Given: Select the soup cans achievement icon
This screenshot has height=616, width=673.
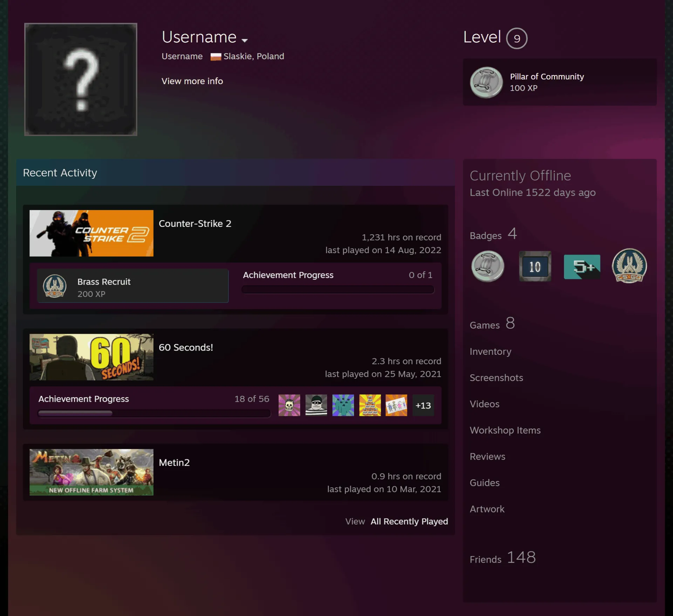Looking at the screenshot, I should [370, 405].
